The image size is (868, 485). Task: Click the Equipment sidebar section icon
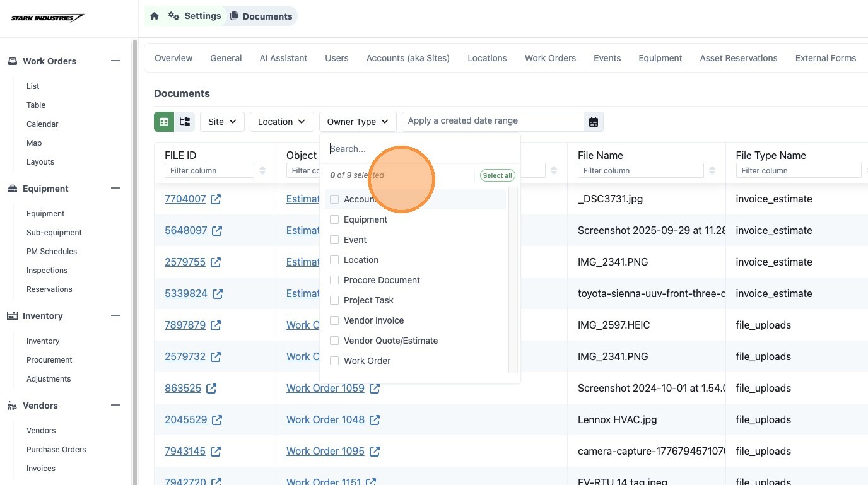tap(12, 189)
